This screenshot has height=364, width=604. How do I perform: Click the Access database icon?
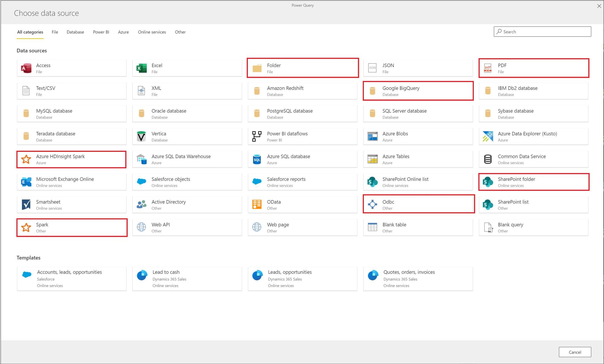tap(26, 68)
